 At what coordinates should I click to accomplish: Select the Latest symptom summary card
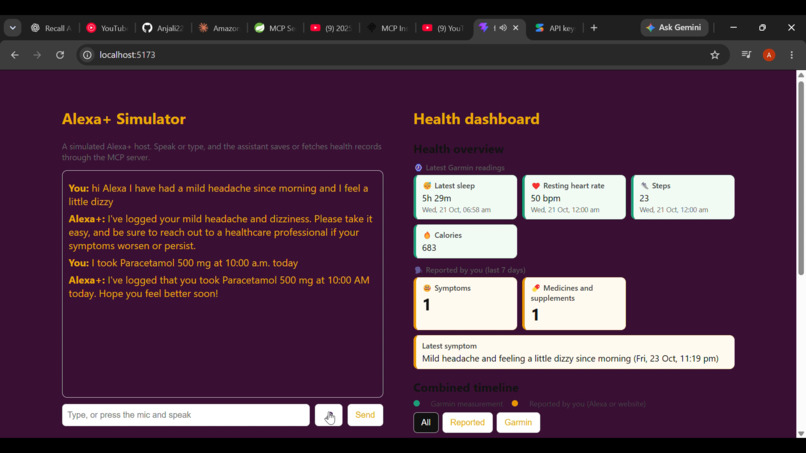574,352
